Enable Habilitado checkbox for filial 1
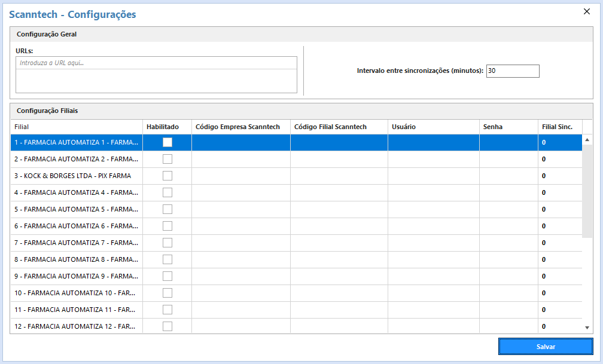Viewport: 603px width, 364px height. [x=167, y=142]
